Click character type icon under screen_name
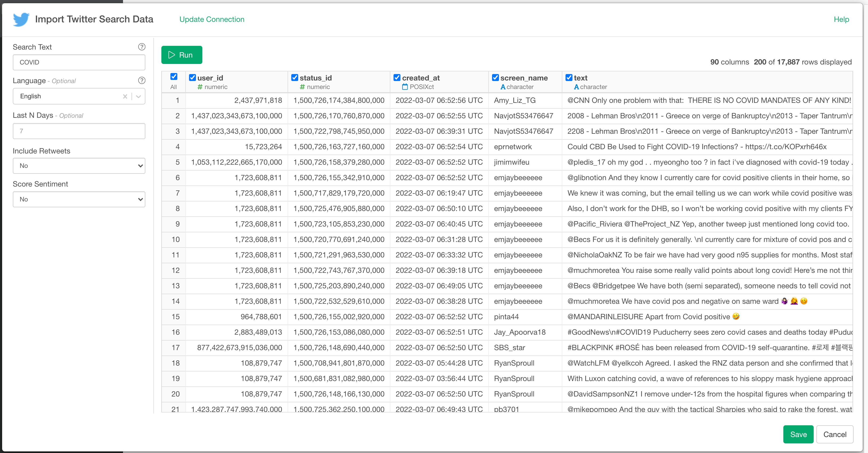The image size is (868, 453). [503, 87]
